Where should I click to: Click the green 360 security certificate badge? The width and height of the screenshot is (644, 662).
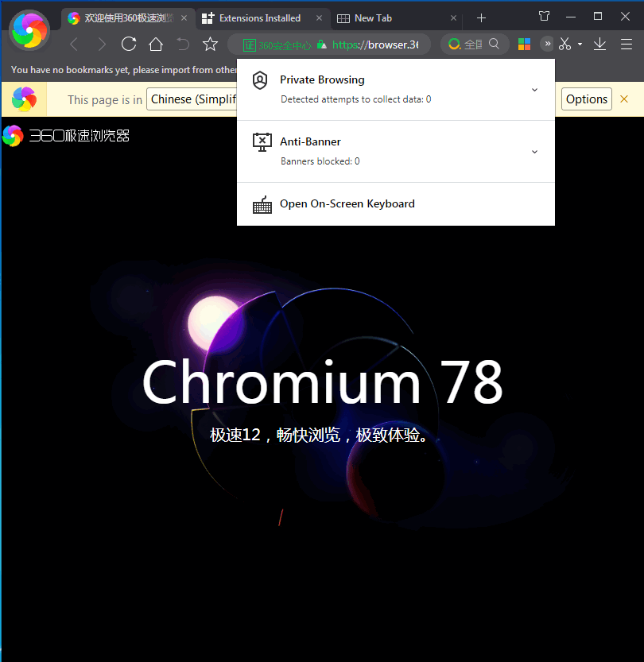[277, 45]
